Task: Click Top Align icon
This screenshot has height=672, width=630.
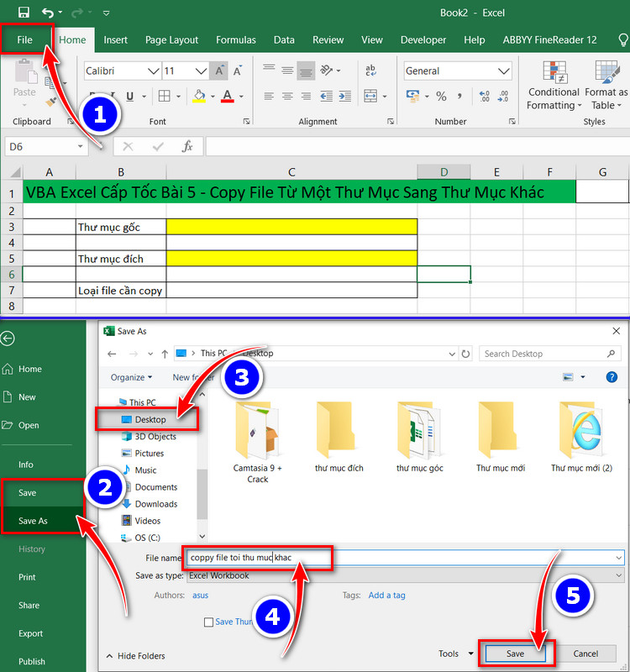Action: click(269, 70)
